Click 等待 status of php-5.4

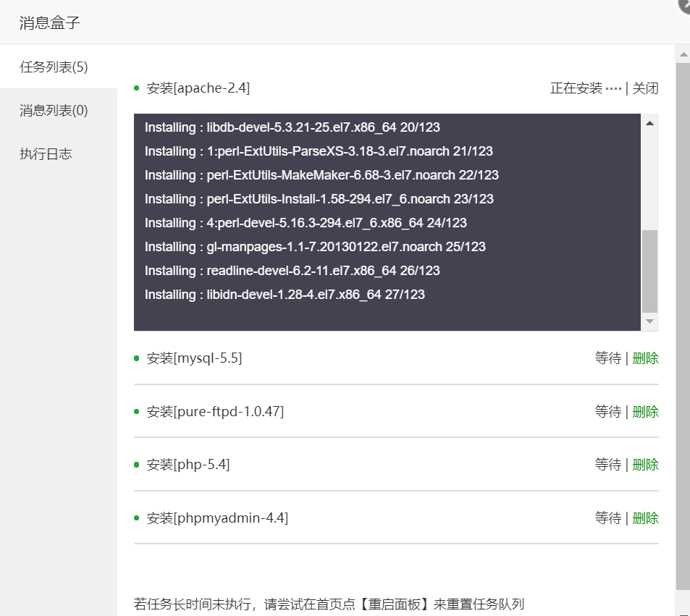(607, 464)
